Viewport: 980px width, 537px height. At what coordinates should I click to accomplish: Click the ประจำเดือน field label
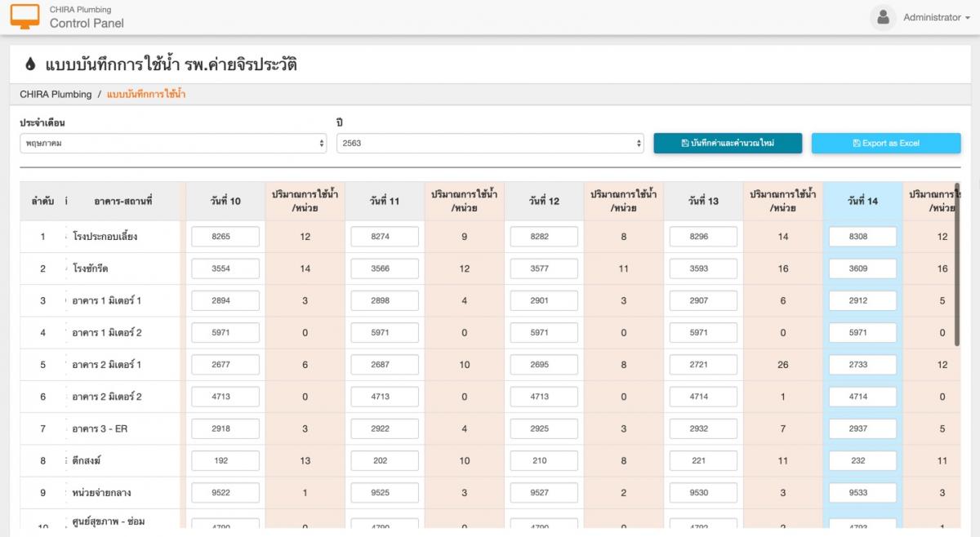click(x=42, y=123)
